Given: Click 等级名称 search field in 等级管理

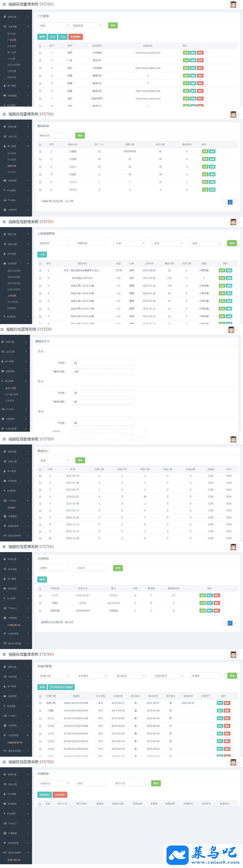Looking at the screenshot, I should [x=53, y=136].
